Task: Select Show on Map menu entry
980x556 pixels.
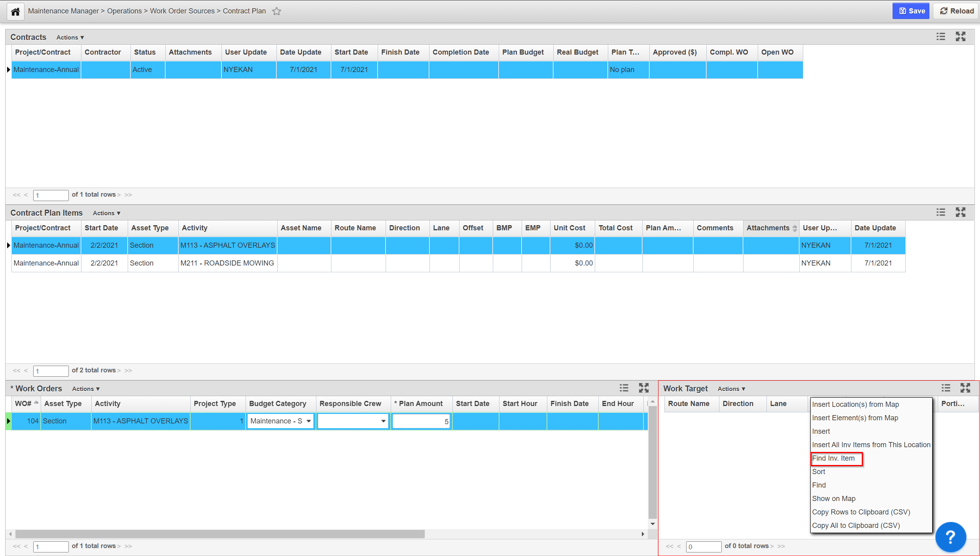Action: 833,499
